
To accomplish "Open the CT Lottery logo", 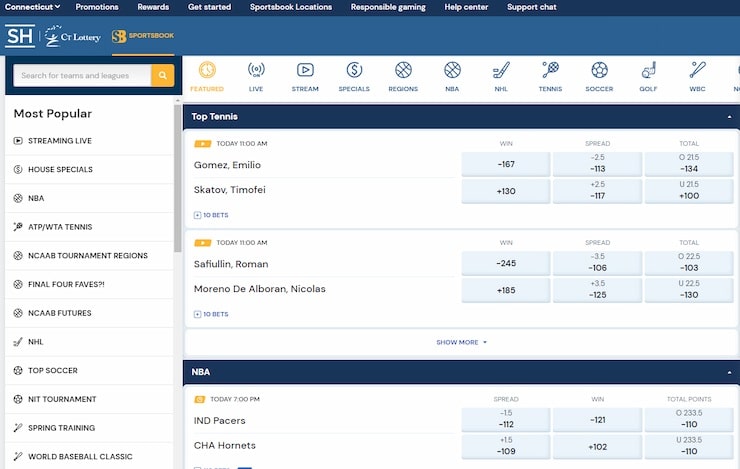I will coord(73,36).
